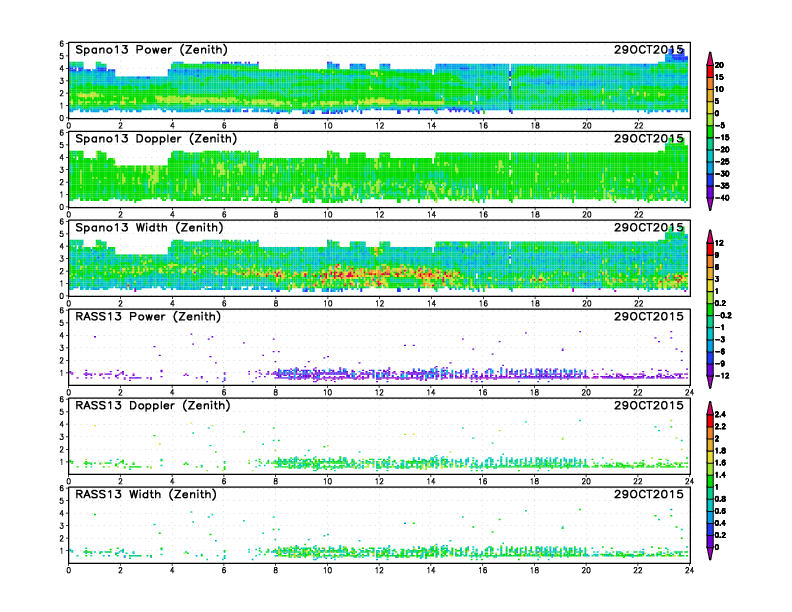Click the 29OCT2015 date in Spano13 Power panel
Image resolution: width=792 pixels, height=612 pixels.
[x=649, y=49]
